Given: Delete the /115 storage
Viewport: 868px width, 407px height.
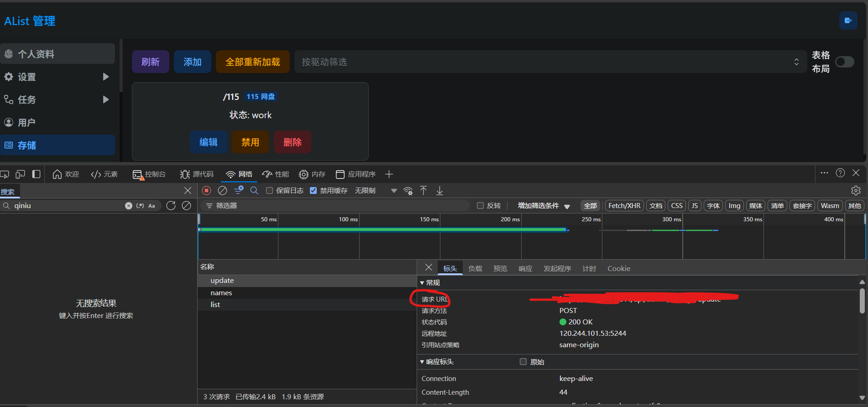Looking at the screenshot, I should coord(293,142).
